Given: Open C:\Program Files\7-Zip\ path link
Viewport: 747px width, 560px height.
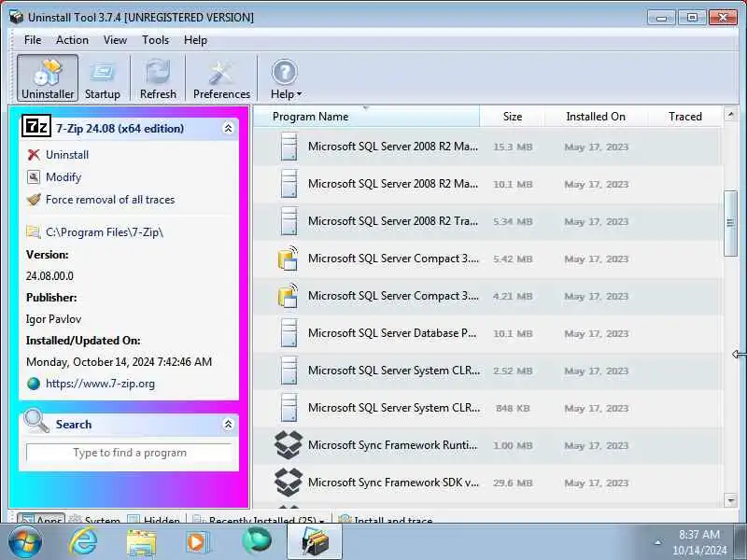Looking at the screenshot, I should click(105, 231).
